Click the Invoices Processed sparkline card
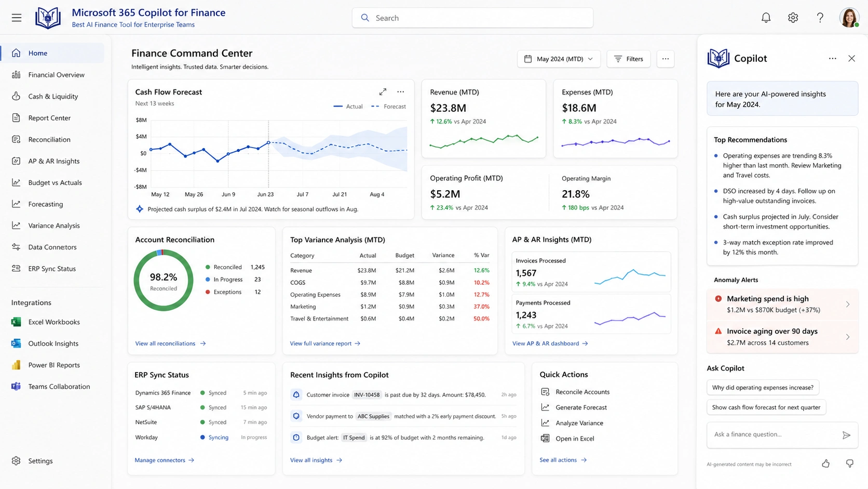Image resolution: width=868 pixels, height=489 pixels. click(x=591, y=272)
